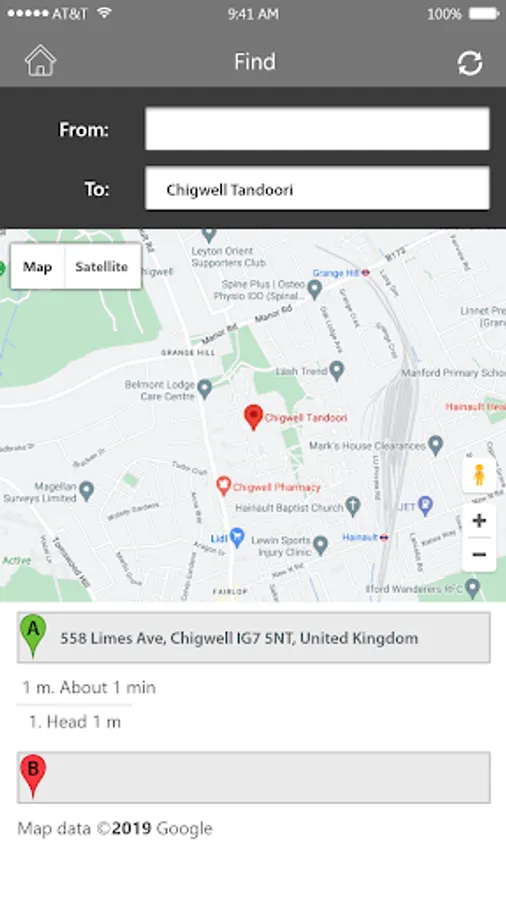This screenshot has height=900, width=506.
Task: Open Street View pegman icon
Action: coord(479,475)
